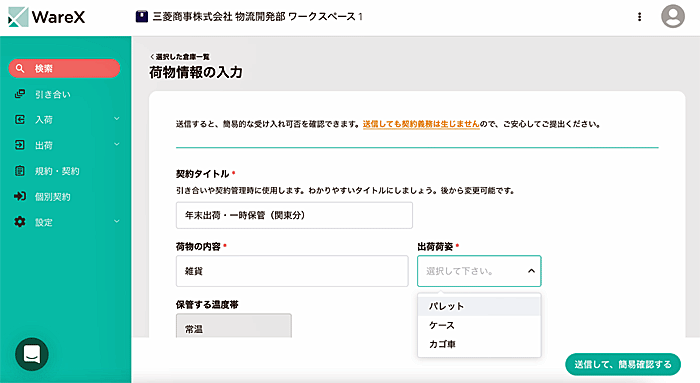This screenshot has width=700, height=383.
Task: Select パレット from the dropdown list
Action: point(479,306)
